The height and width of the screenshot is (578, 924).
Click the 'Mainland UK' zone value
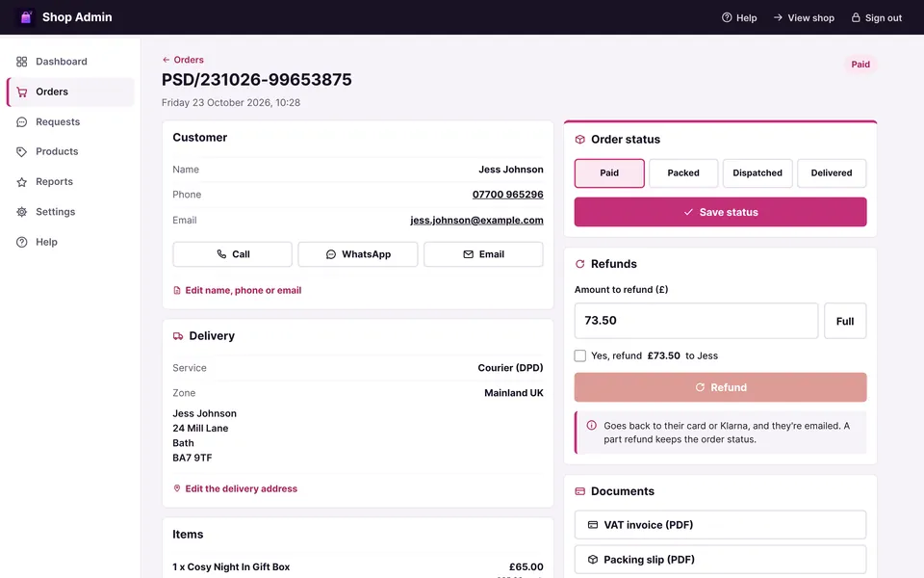pos(514,393)
